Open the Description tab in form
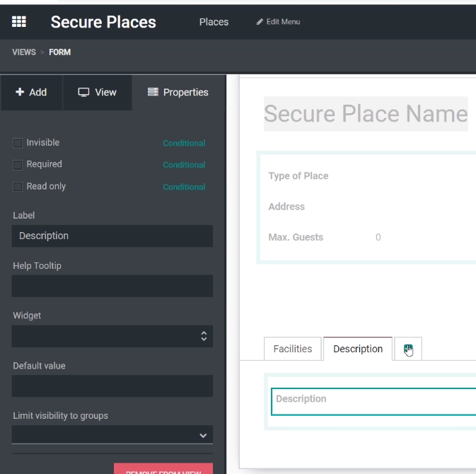The image size is (476, 474). pyautogui.click(x=358, y=349)
